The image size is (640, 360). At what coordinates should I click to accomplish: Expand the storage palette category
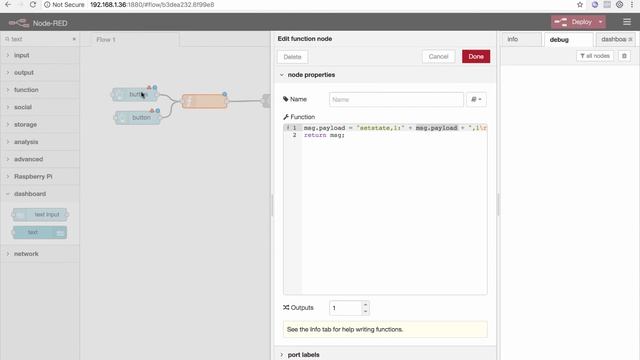(40, 124)
